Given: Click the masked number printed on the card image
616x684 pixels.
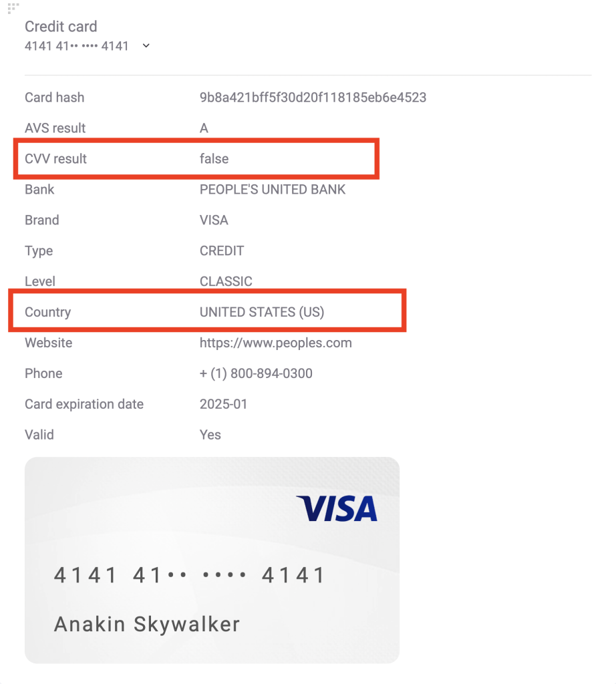Looking at the screenshot, I should tap(190, 575).
